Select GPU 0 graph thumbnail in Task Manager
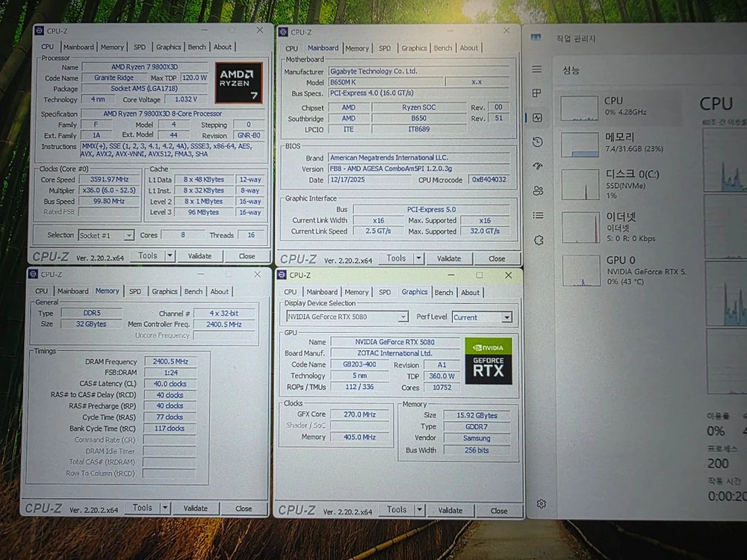This screenshot has height=560, width=747. (x=581, y=270)
